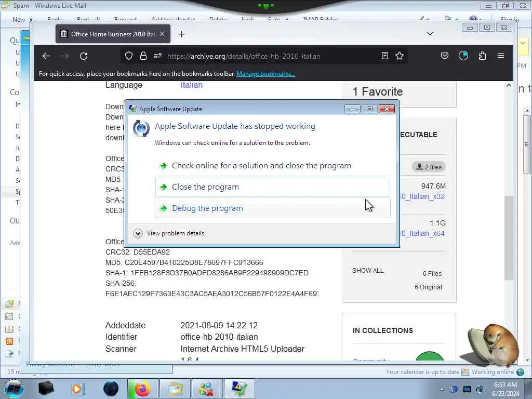Click the archive page vertical scrollbar thumb
The height and width of the screenshot is (399, 532).
pyautogui.click(x=508, y=237)
